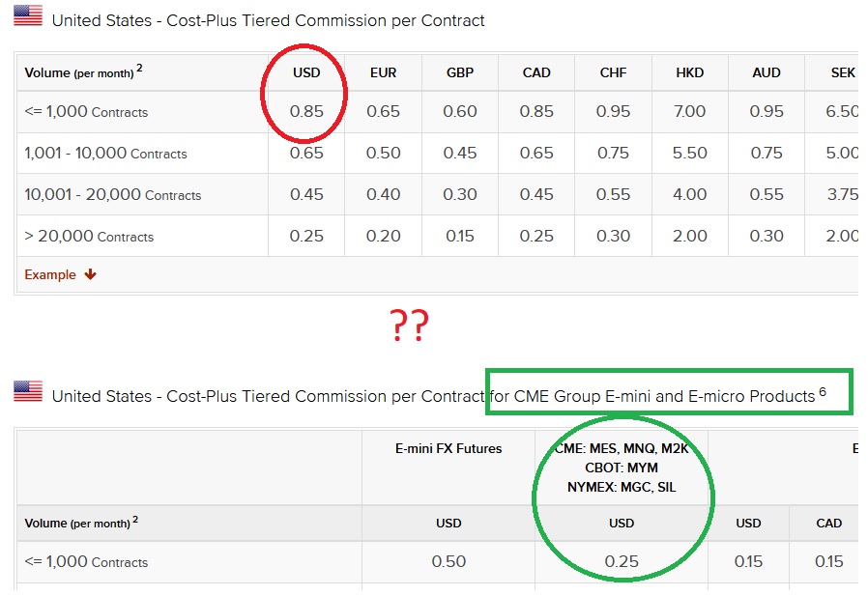
Task: Click the CME: MES, MNQ, M2K column header
Action: 622,449
